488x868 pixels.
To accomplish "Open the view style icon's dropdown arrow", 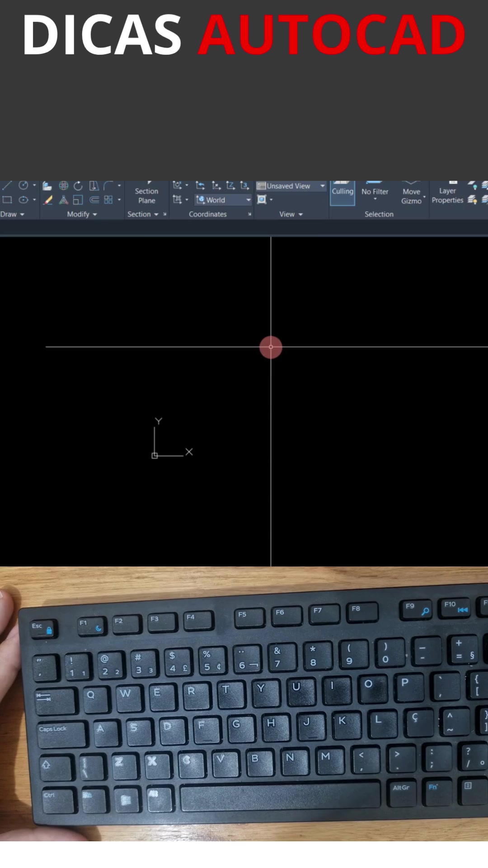I will point(271,199).
